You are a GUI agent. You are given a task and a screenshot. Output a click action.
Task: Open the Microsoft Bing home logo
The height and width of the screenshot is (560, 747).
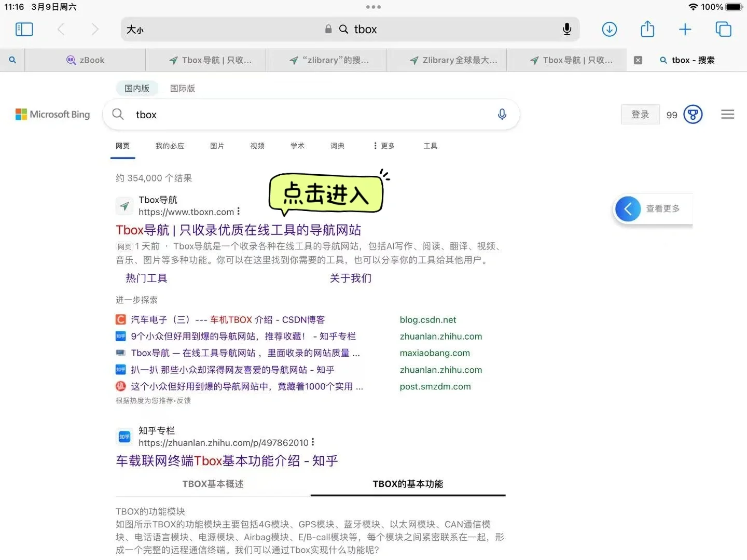click(x=52, y=114)
